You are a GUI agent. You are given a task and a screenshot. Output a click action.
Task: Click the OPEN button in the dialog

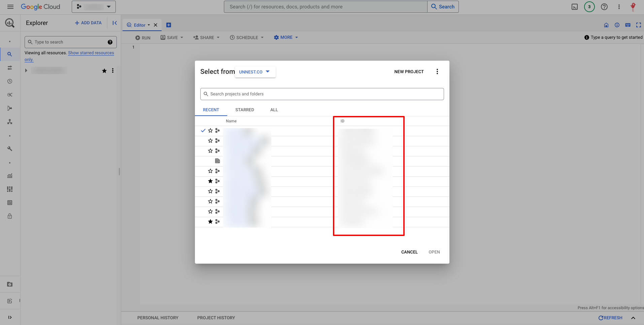[x=434, y=252]
